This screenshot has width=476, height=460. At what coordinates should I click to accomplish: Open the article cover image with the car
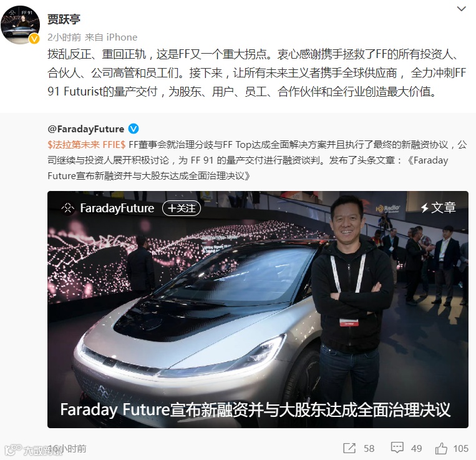pyautogui.click(x=258, y=310)
